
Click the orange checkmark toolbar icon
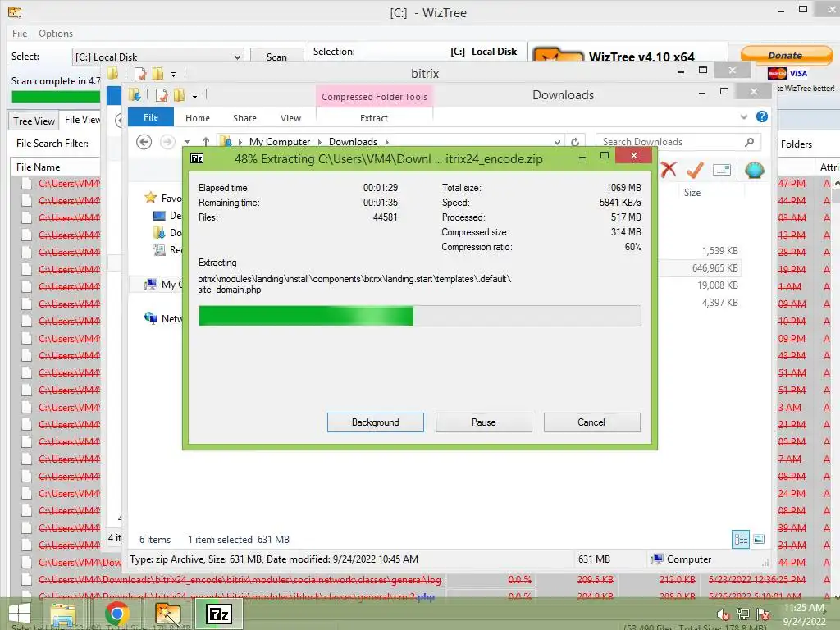(695, 171)
